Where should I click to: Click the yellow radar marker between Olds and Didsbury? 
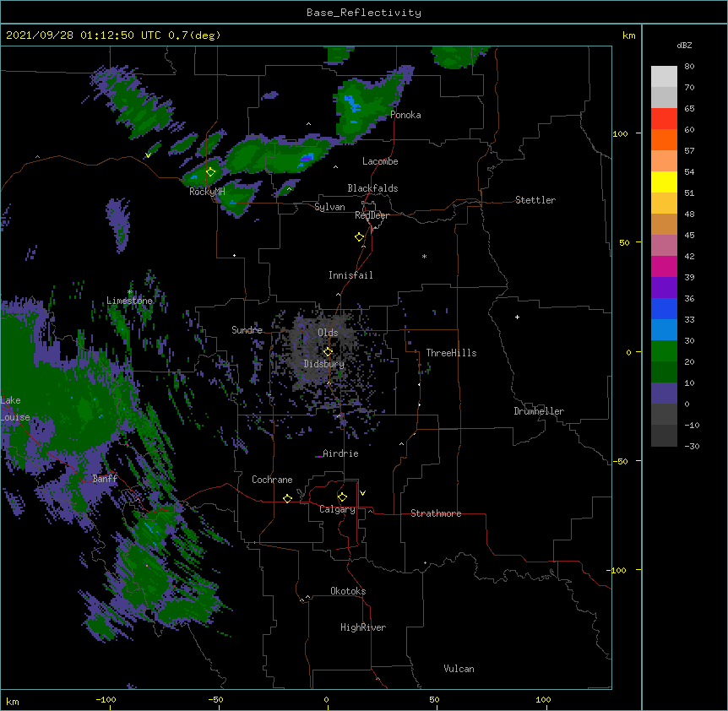pyautogui.click(x=328, y=351)
